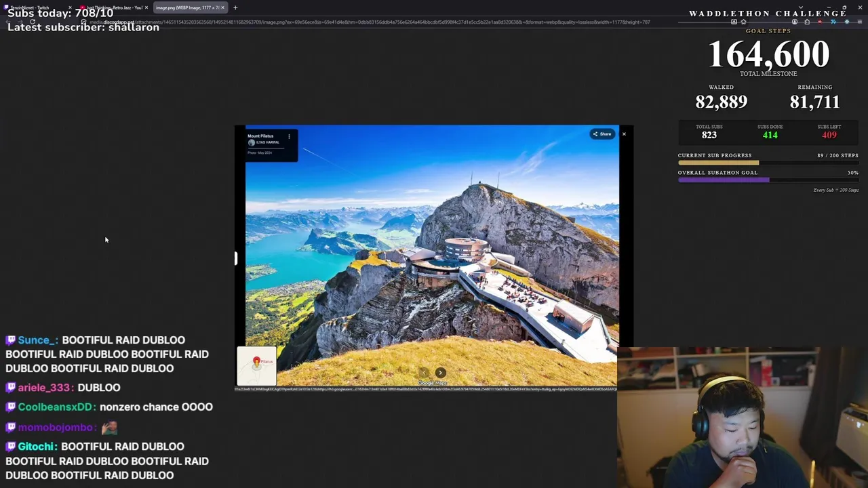Click the blue translate-style extension icon
The width and height of the screenshot is (868, 488).
(832, 22)
